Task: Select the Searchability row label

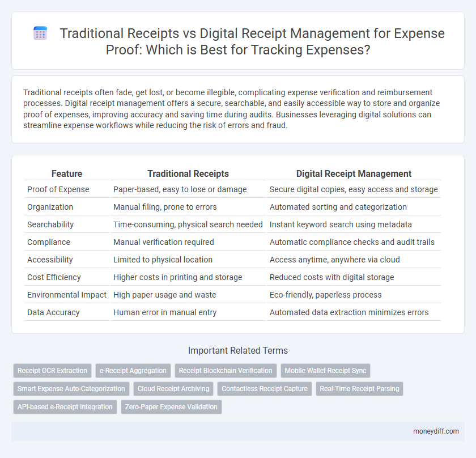Action: tap(50, 224)
